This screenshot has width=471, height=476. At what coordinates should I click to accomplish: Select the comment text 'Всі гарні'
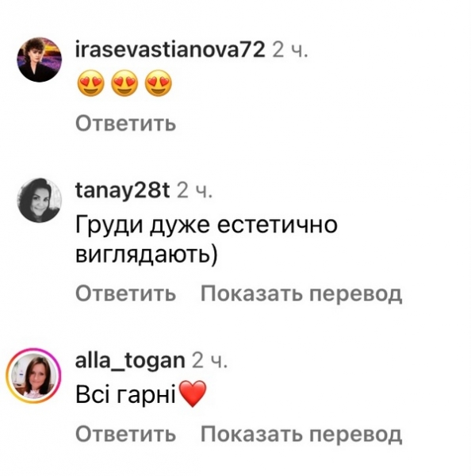[x=125, y=396]
